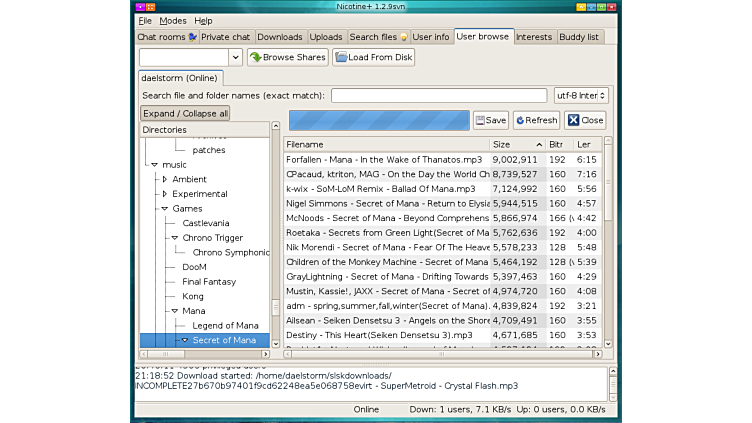Switch to the Downloads tab
The height and width of the screenshot is (423, 752).
point(279,37)
